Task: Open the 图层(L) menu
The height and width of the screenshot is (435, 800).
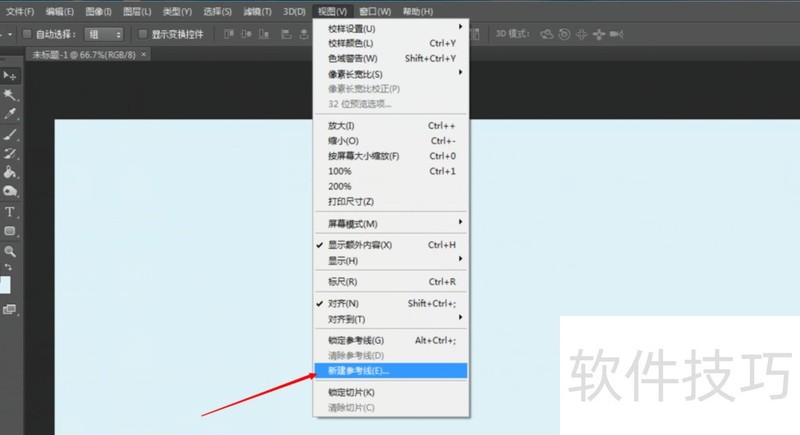Action: tap(137, 11)
